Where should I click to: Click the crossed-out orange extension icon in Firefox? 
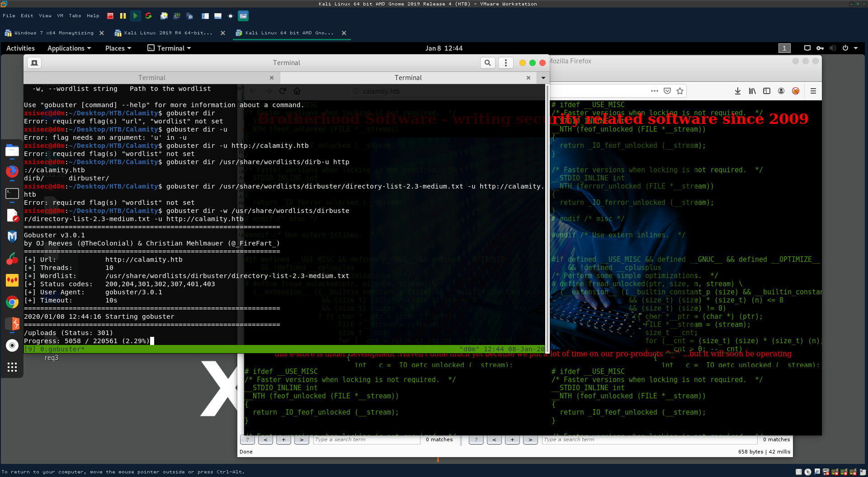click(796, 91)
